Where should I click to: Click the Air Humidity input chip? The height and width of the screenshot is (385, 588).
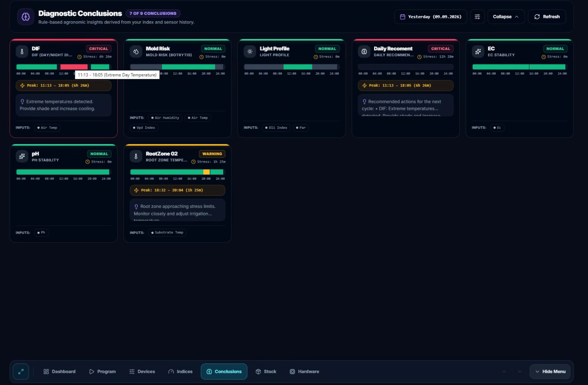(165, 118)
